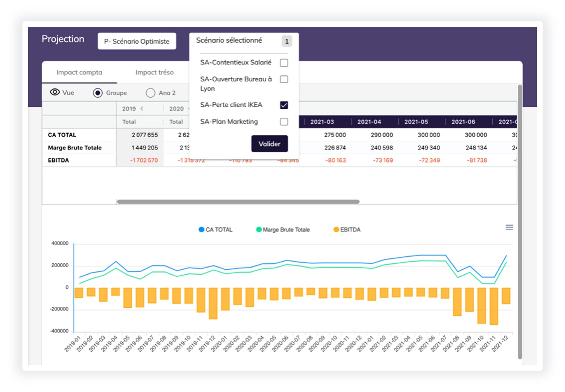Click the orange EBITDA legend dot
The image size is (565, 392).
pos(336,229)
